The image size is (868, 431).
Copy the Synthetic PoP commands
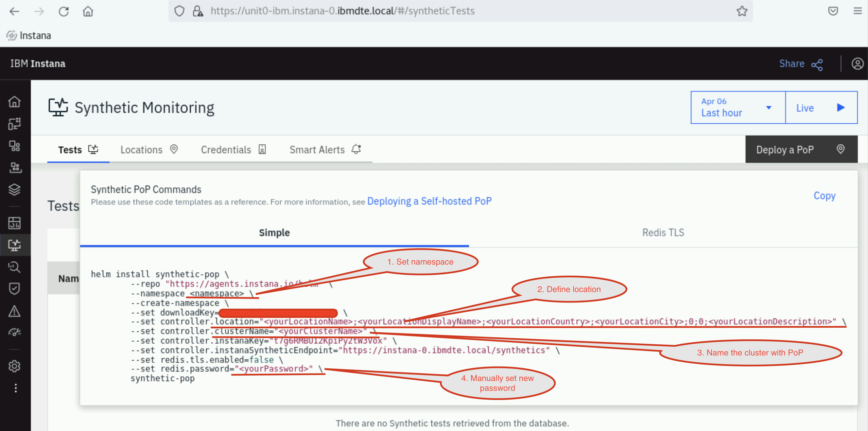[x=824, y=196]
